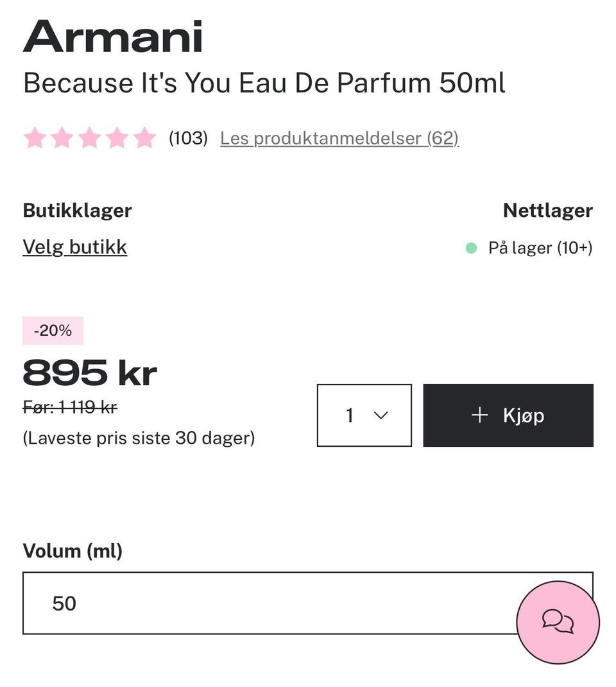
Task: Click the Kjøp buy button
Action: 508,415
